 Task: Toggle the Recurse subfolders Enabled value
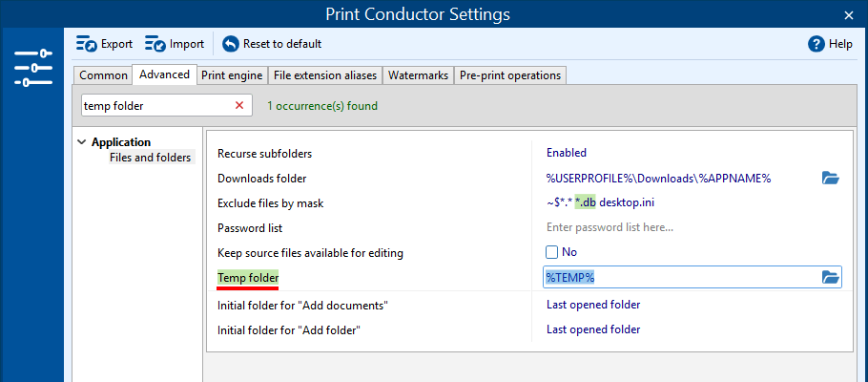tap(567, 153)
